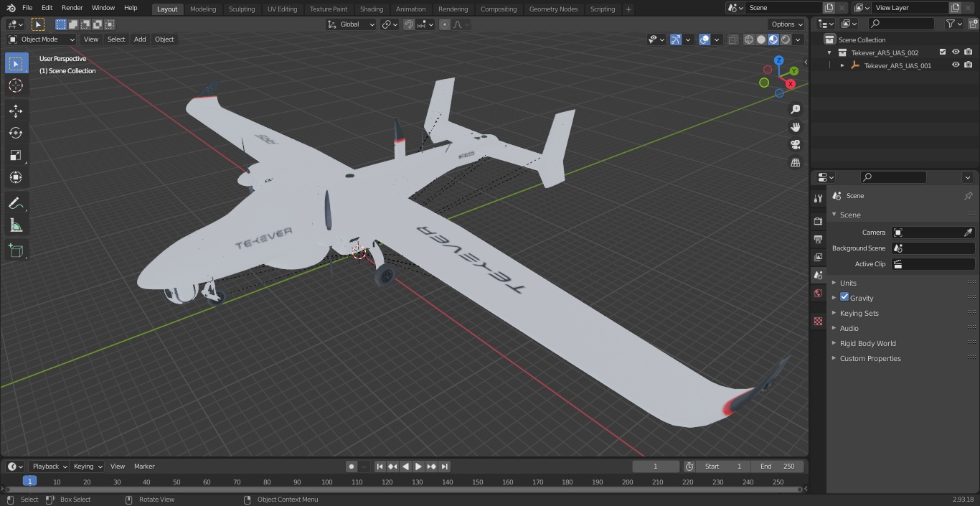Screen dimensions: 980x506
Task: Click the pan view hand icon
Action: click(796, 127)
